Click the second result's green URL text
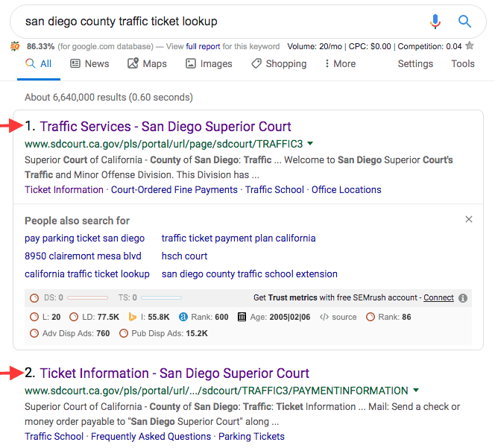Screen dimensions: 495x448 pyautogui.click(x=216, y=391)
